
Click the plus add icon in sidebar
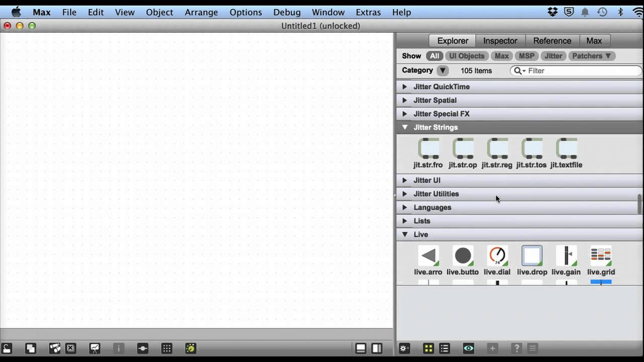[x=493, y=348]
